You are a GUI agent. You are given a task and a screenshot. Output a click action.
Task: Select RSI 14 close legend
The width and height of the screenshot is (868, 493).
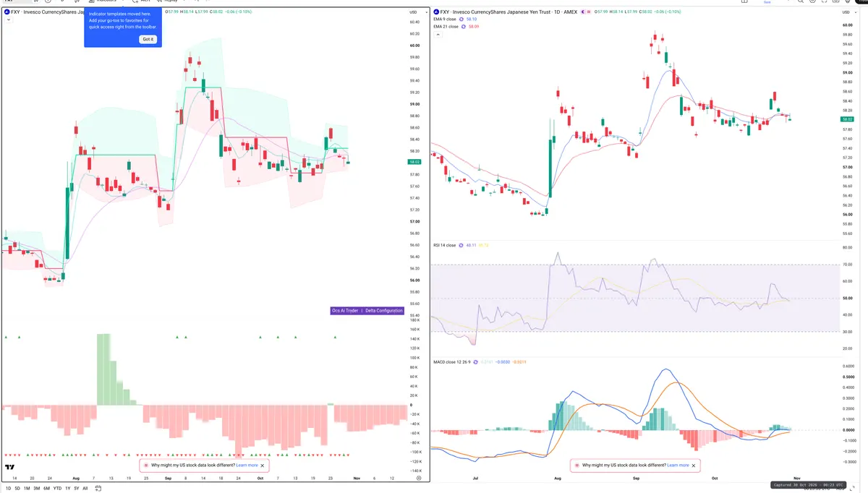445,245
